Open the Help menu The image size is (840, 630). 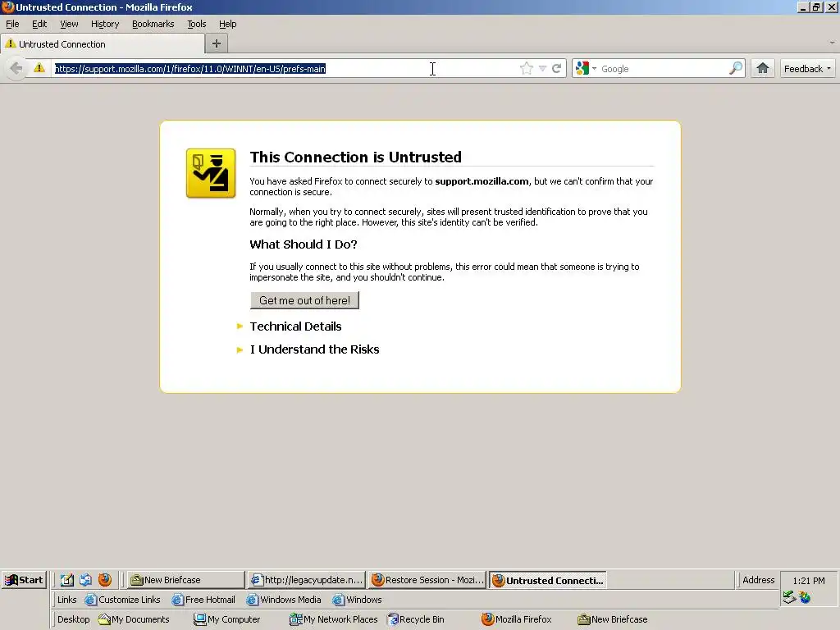(228, 24)
